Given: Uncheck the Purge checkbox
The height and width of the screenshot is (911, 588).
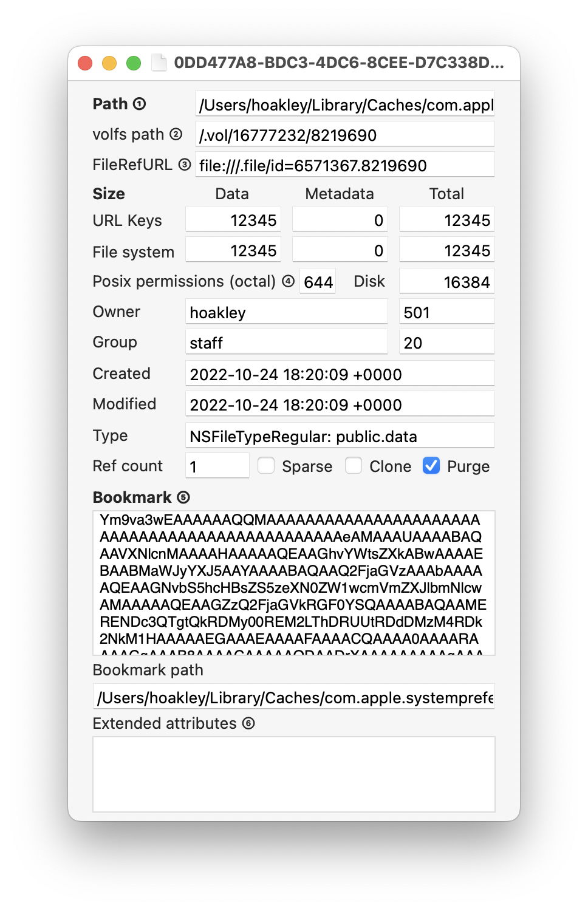Looking at the screenshot, I should [431, 466].
